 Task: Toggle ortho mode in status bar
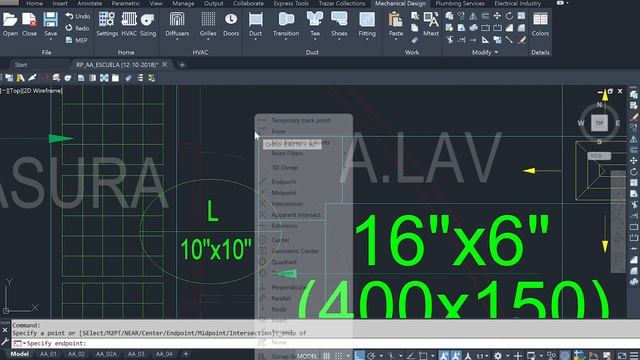(359, 356)
